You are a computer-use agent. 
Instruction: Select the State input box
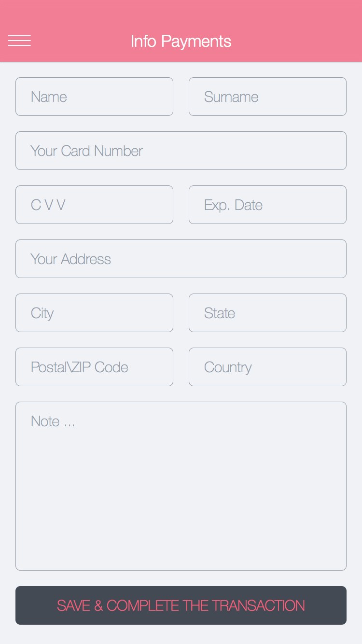pos(267,313)
